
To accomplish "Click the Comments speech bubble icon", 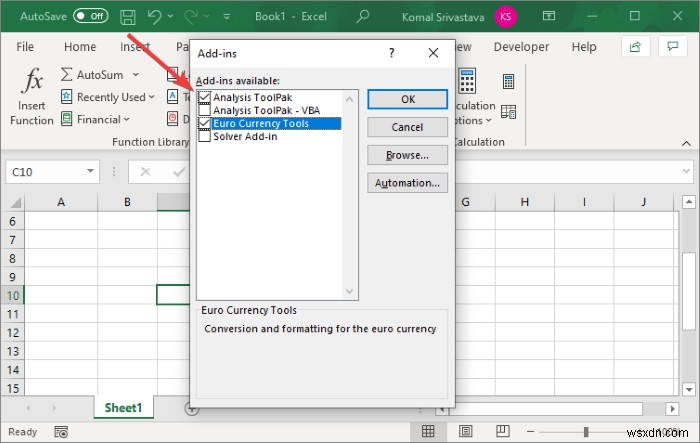I will point(672,46).
